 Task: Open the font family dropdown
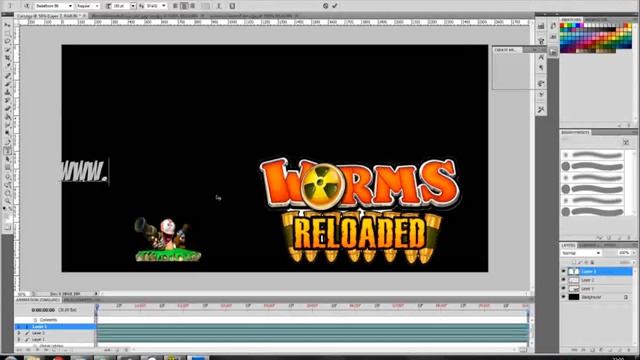click(x=54, y=6)
